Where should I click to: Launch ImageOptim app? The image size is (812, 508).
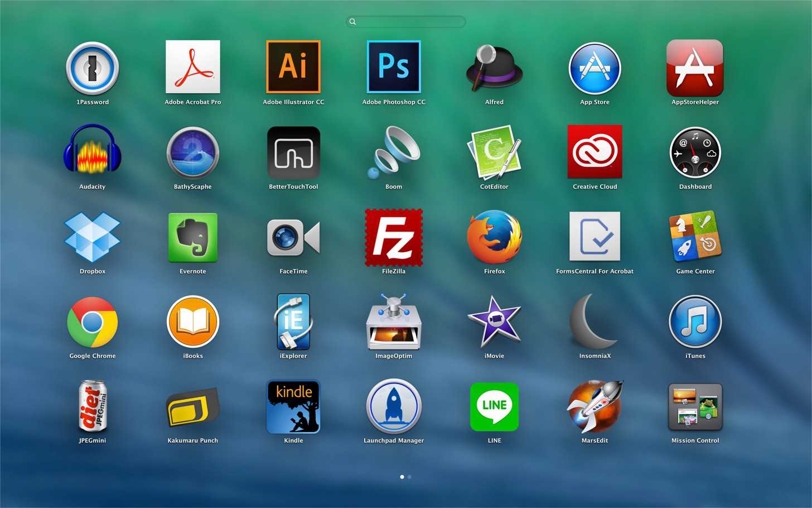point(394,322)
